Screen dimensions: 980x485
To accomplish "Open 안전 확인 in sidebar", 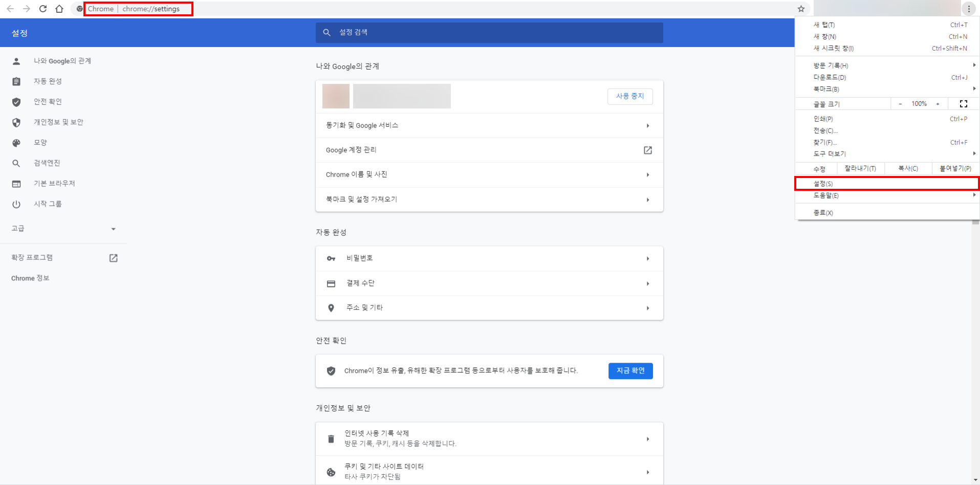I will (48, 102).
